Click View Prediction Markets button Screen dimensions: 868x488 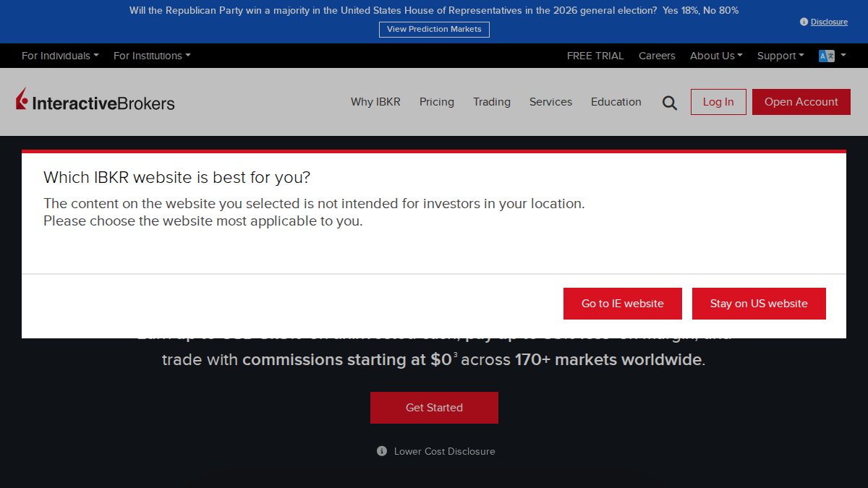click(434, 29)
